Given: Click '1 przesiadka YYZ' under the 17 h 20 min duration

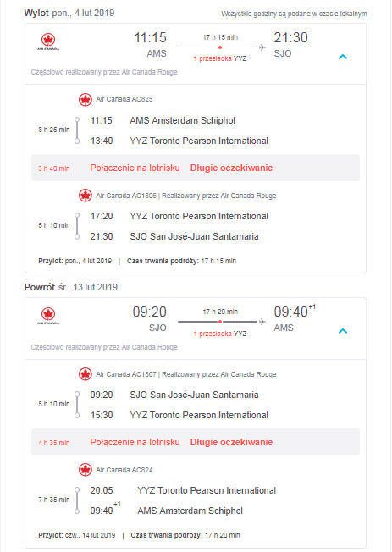Looking at the screenshot, I should 220,334.
